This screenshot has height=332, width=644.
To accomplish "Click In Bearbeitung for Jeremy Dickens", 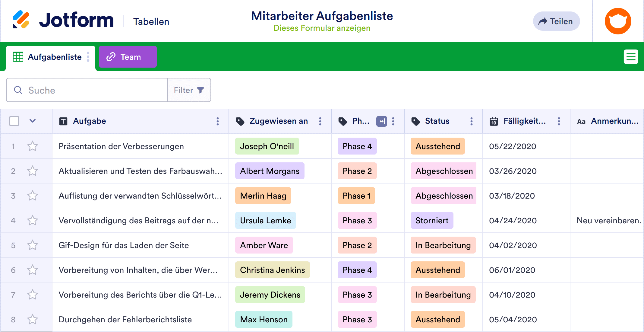I will (443, 295).
